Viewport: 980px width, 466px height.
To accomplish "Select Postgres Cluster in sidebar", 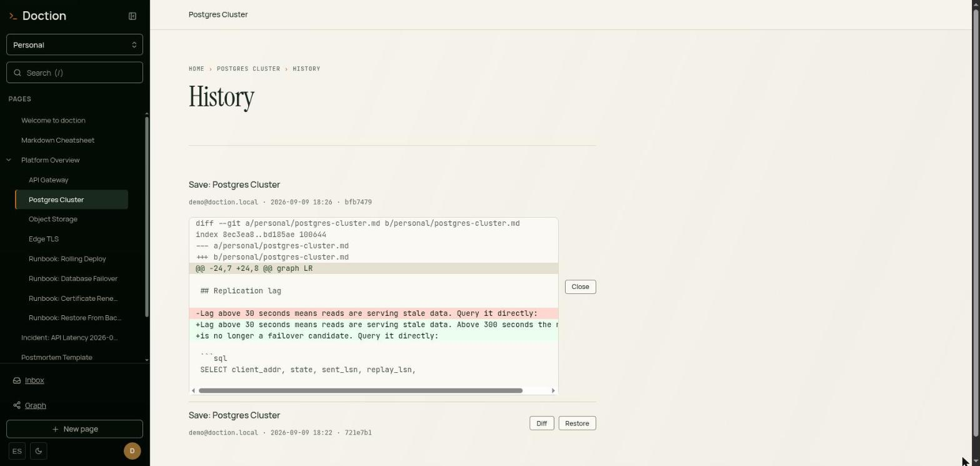I will click(x=72, y=200).
